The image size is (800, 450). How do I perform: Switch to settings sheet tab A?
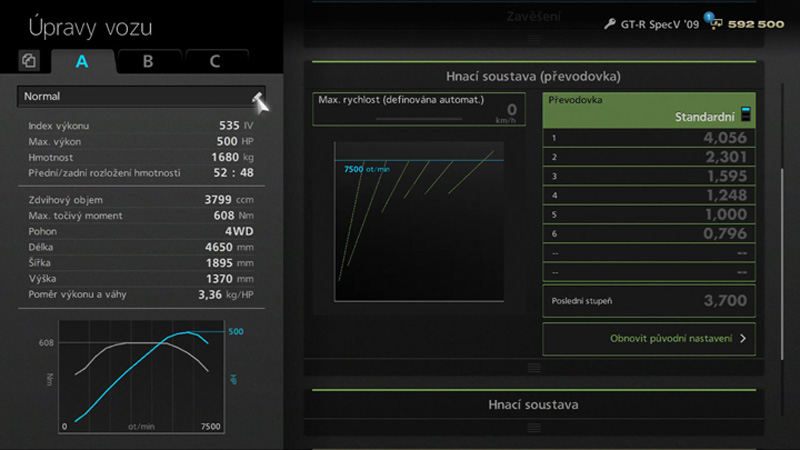tap(82, 62)
